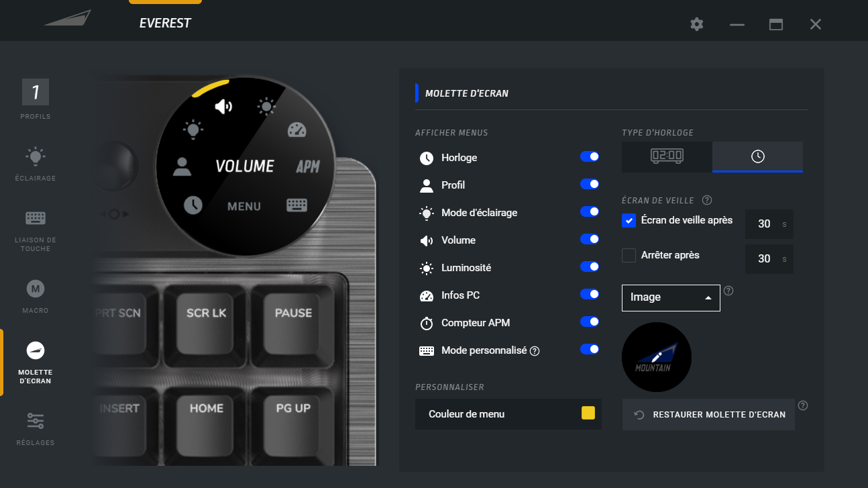Expand the Image dropdown
Image resolution: width=868 pixels, height=488 pixels.
[x=671, y=297]
